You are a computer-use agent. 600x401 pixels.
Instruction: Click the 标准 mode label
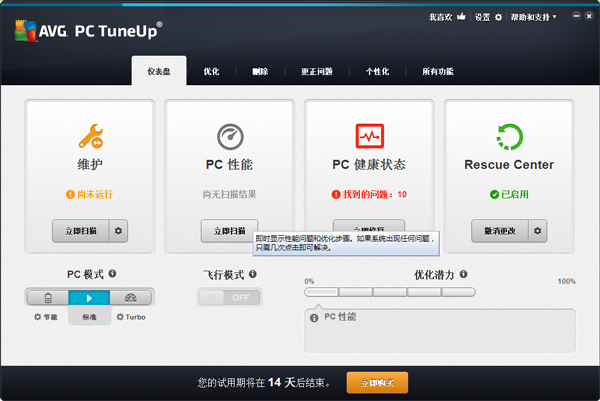(90, 317)
